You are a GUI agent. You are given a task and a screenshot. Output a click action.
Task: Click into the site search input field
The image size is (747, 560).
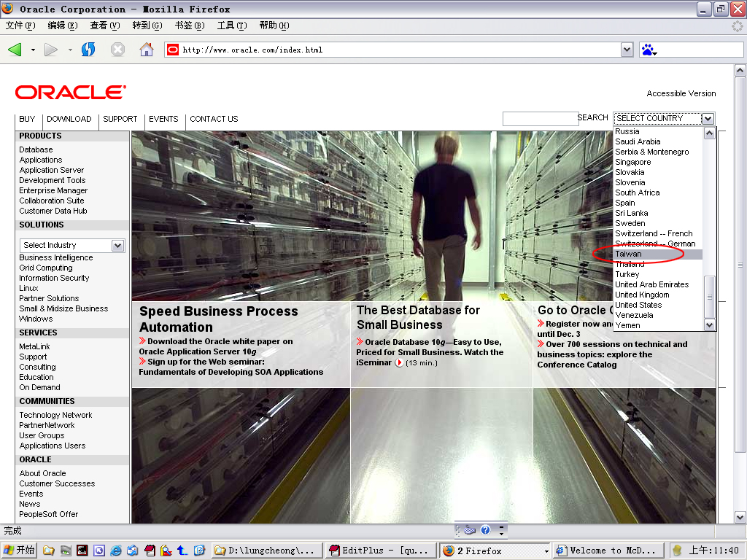pyautogui.click(x=541, y=119)
